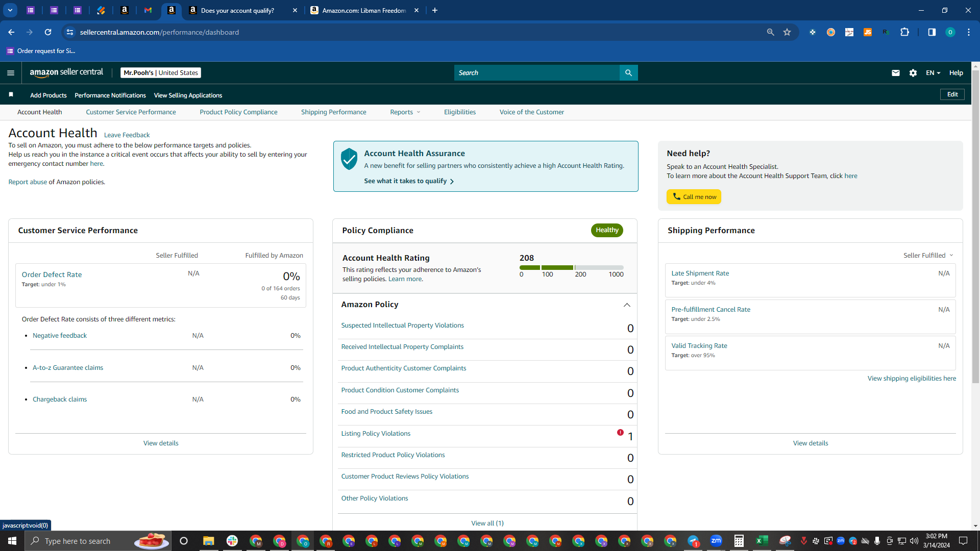Launch Calculator from the taskbar

[739, 541]
